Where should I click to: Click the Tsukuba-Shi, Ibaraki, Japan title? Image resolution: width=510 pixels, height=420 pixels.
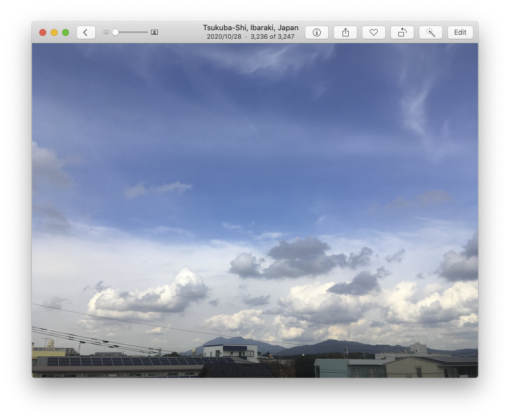click(250, 28)
